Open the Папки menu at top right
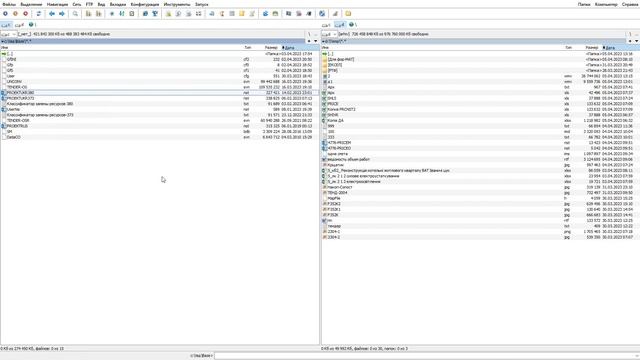Screen dimensions: 640x360 coord(584,4)
